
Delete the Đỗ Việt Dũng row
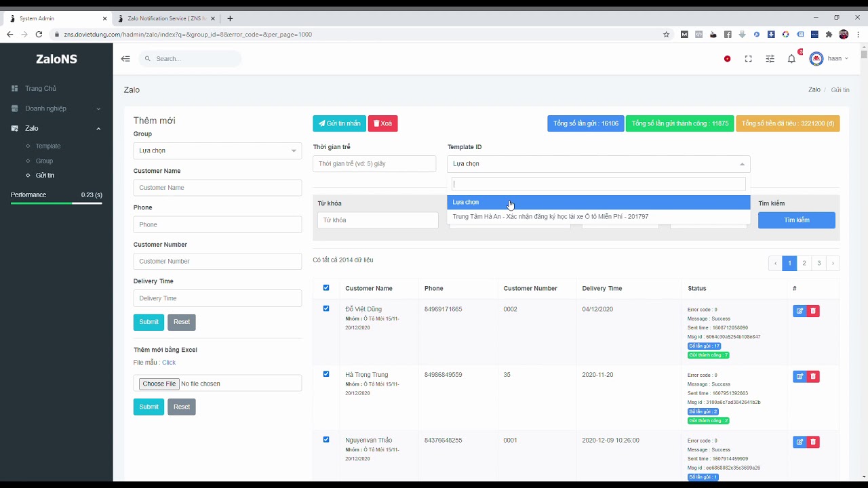click(x=813, y=311)
